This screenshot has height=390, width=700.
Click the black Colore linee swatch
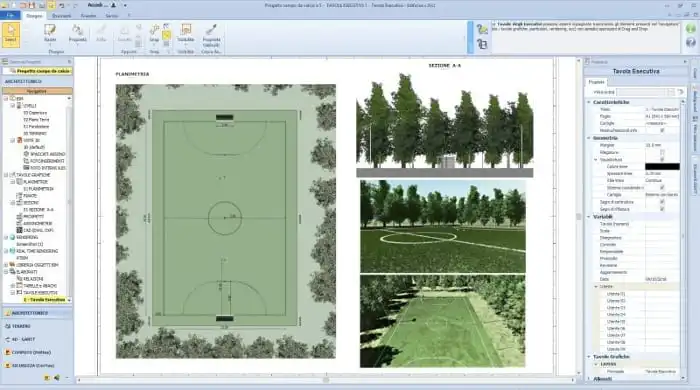[x=662, y=166]
